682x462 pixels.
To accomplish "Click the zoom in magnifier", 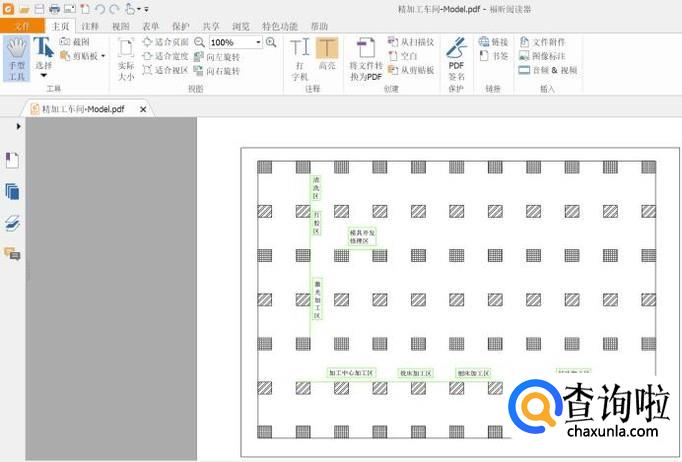I will 271,42.
